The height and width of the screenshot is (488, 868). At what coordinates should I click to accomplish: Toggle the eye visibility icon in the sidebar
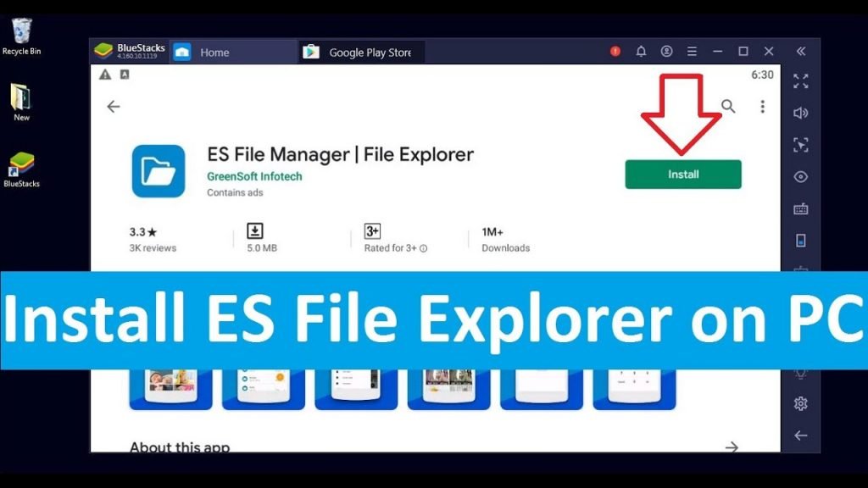point(801,176)
